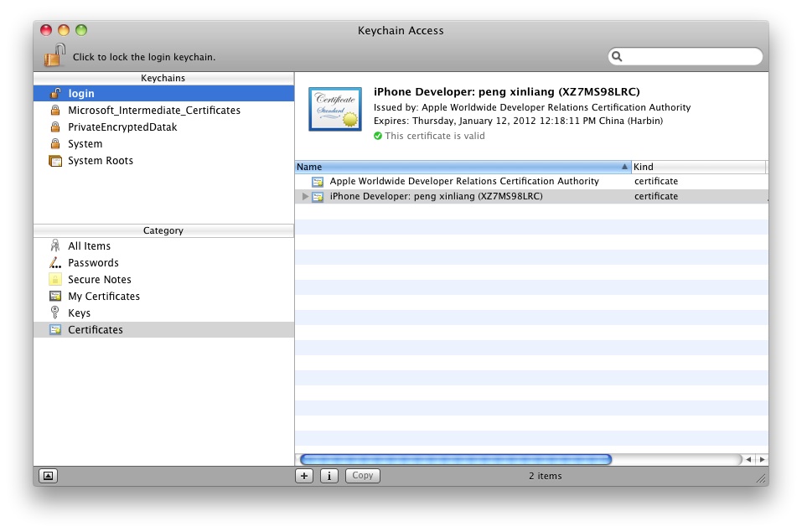
Task: Show the My Certificates category
Action: pos(163,297)
